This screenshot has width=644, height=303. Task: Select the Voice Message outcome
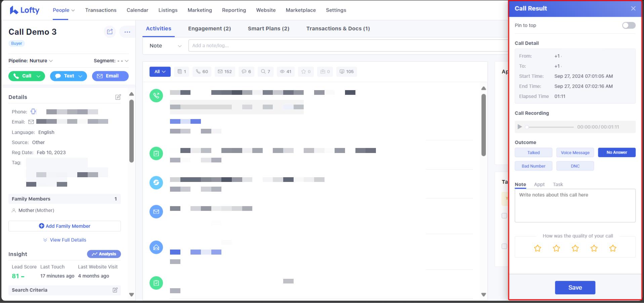pyautogui.click(x=575, y=153)
